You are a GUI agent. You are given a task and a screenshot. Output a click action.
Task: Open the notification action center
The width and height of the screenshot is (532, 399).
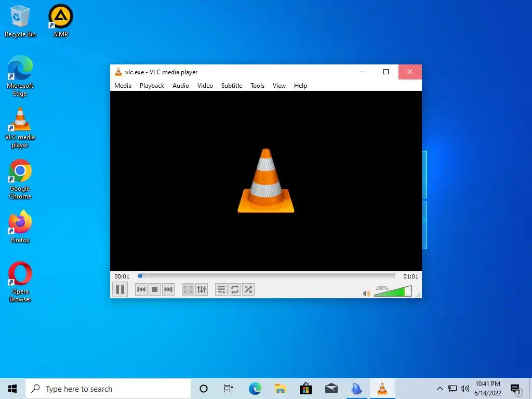tap(516, 390)
